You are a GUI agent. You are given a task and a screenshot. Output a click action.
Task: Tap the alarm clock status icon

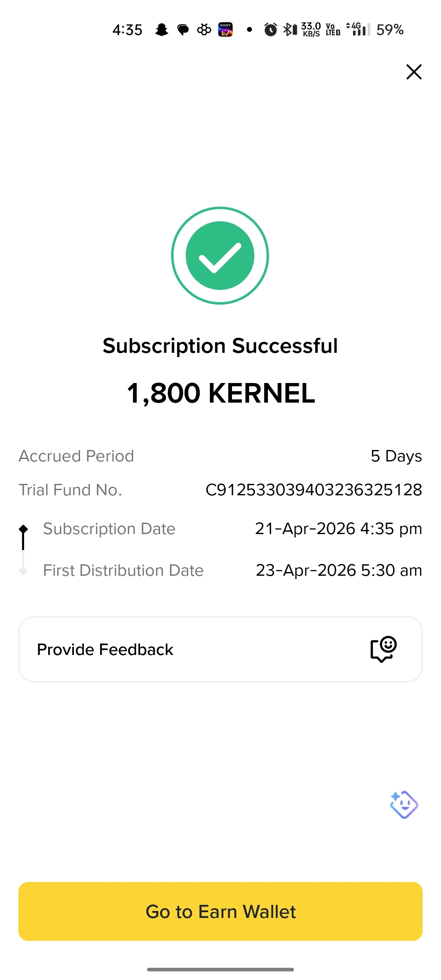(x=270, y=30)
